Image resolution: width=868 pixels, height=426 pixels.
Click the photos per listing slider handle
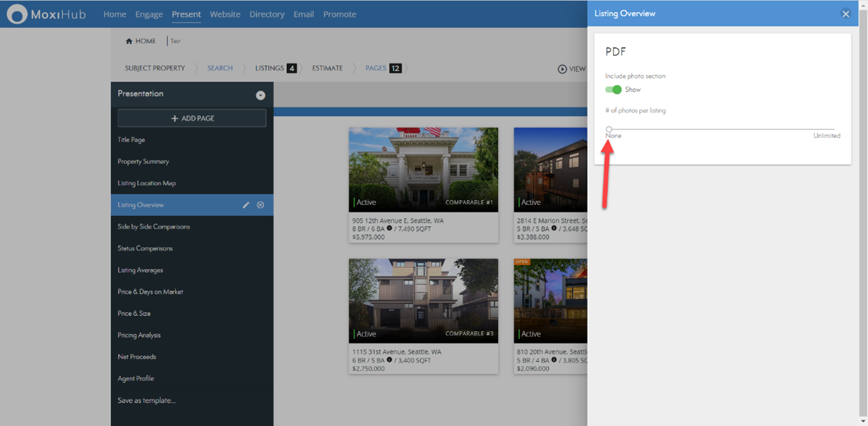coord(609,128)
